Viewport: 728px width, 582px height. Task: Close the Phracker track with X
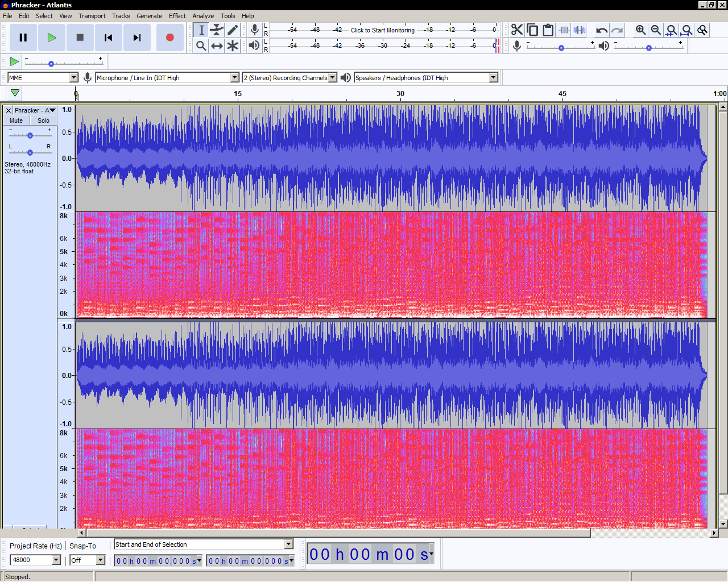tap(9, 110)
